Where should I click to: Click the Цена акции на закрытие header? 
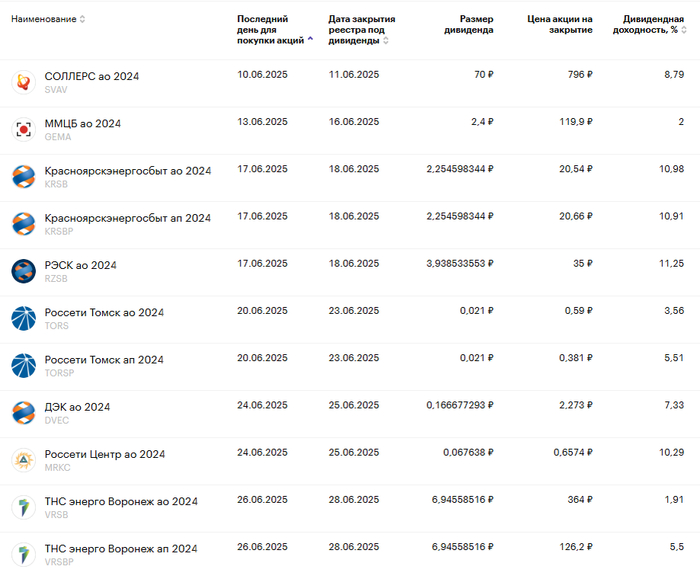pyautogui.click(x=559, y=24)
